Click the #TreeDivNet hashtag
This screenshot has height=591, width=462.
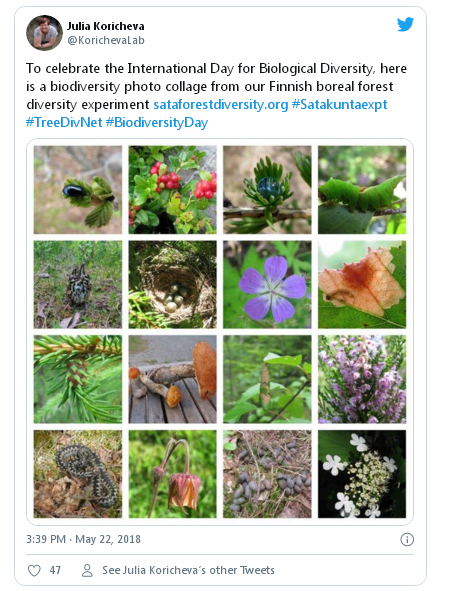coord(64,122)
